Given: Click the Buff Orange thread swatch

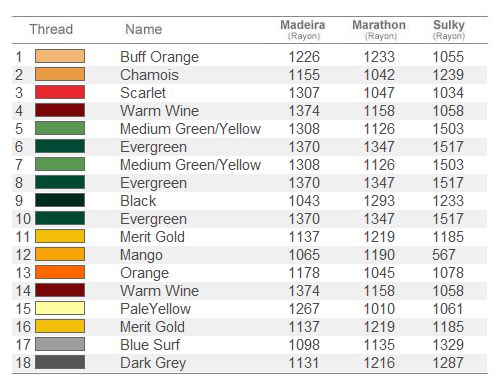Looking at the screenshot, I should point(60,56).
